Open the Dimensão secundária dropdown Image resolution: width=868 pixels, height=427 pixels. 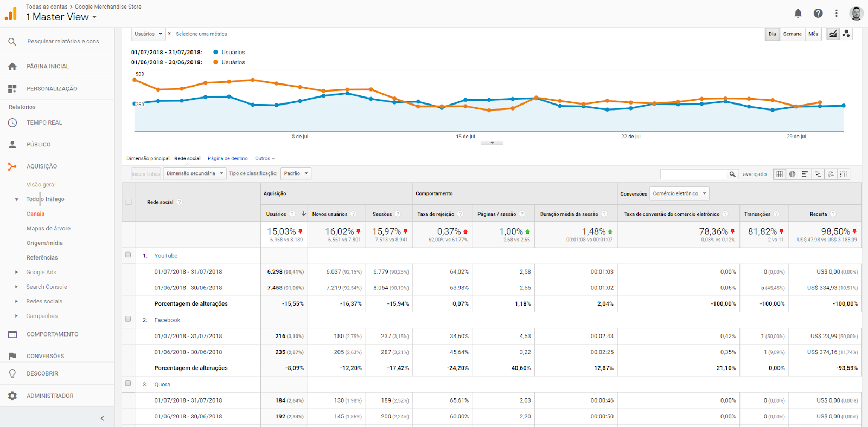click(195, 174)
